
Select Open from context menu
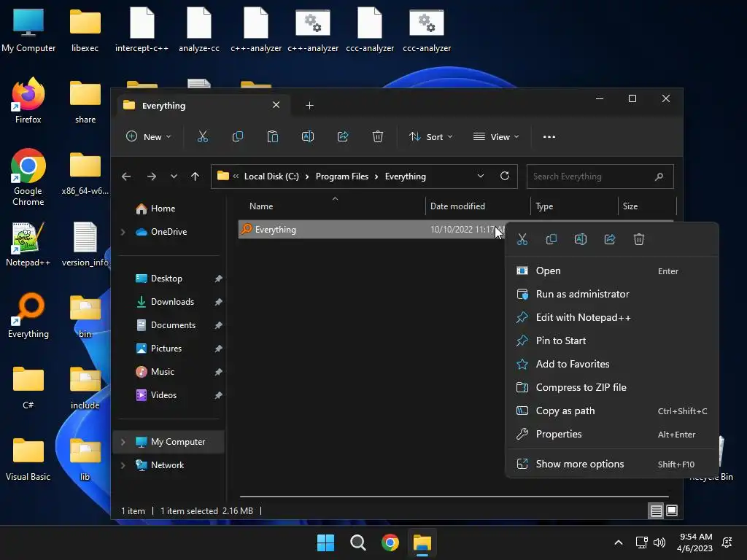pos(612,271)
